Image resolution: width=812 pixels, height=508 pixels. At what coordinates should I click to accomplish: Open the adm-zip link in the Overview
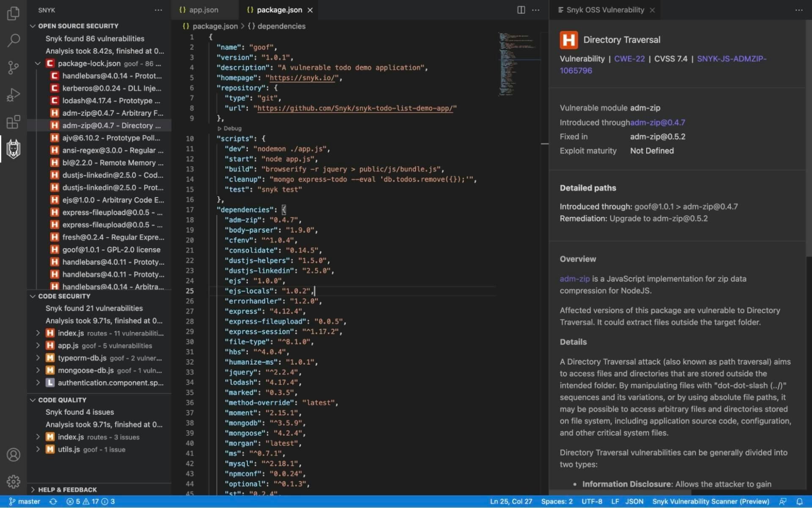pyautogui.click(x=574, y=279)
